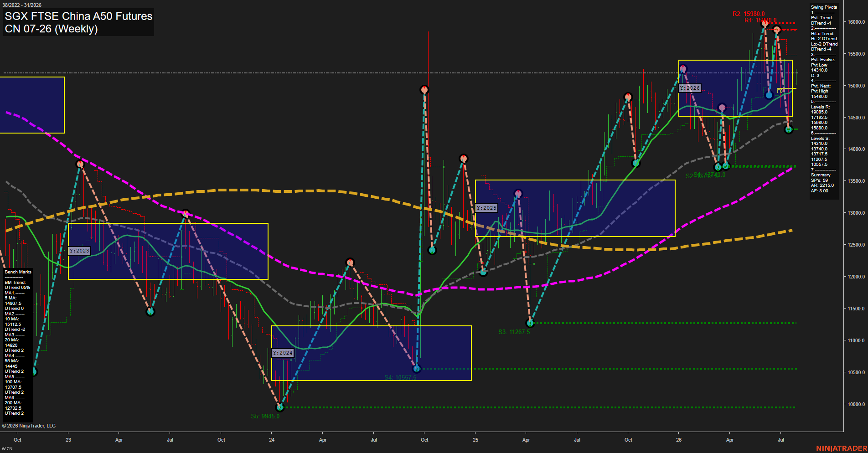Screen dimensions: 868x453
Task: Click the Bench Marks panel heading
Action: click(18, 272)
